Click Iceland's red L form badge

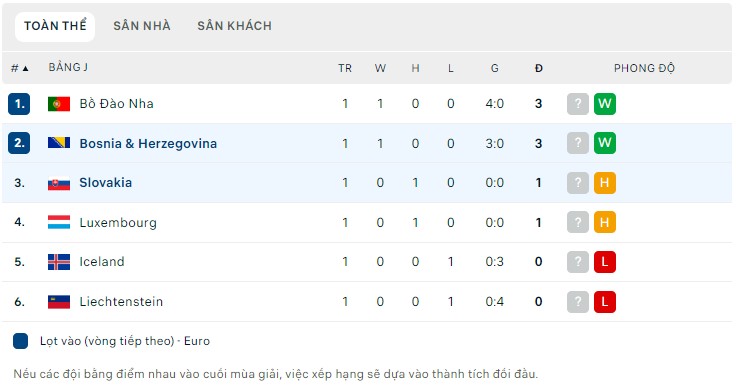click(x=605, y=262)
